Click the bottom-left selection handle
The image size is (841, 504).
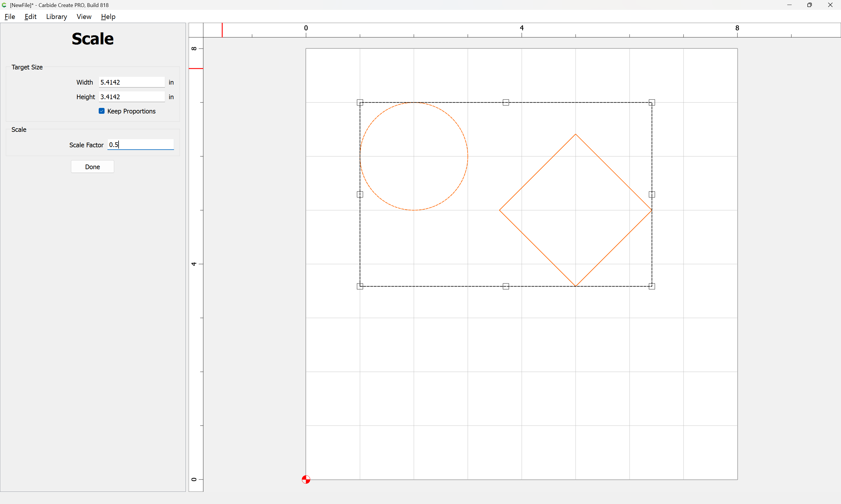(x=360, y=286)
